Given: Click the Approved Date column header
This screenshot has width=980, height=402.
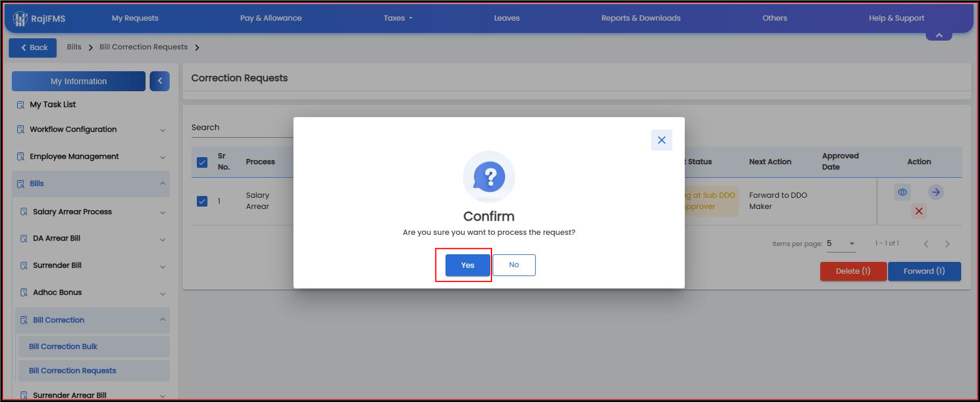Looking at the screenshot, I should (840, 161).
